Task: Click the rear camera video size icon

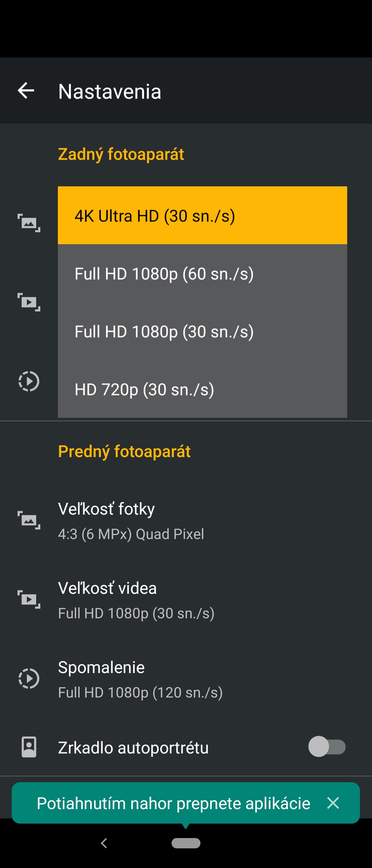Action: [29, 302]
